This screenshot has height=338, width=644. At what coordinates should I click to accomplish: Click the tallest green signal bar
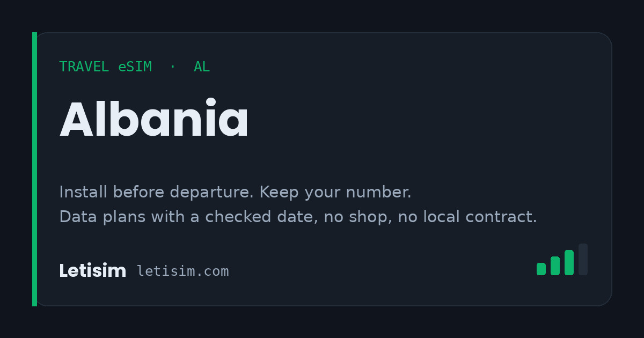tap(569, 262)
